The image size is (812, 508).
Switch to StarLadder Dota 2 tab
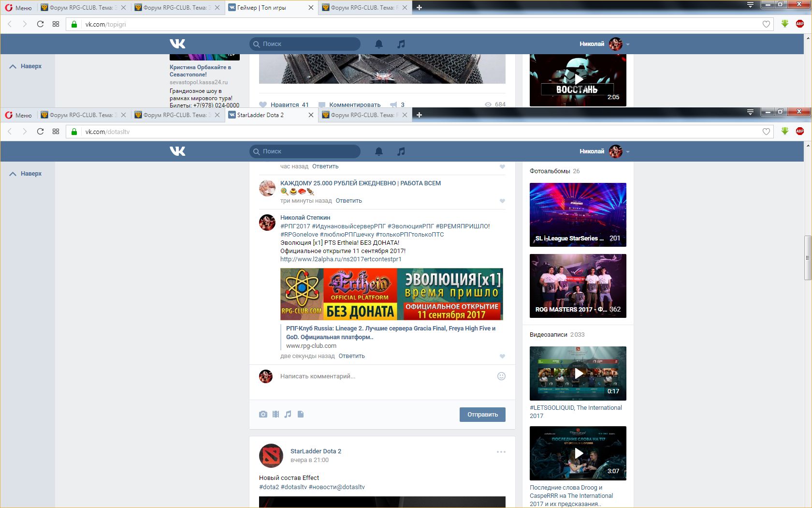(271, 115)
